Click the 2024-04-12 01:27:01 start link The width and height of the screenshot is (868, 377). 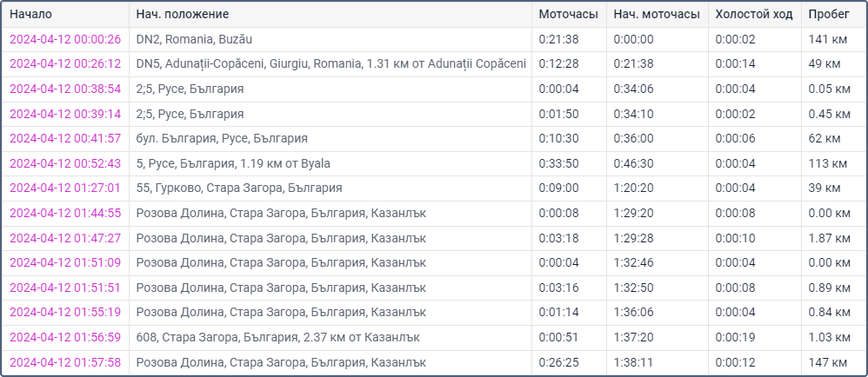(64, 188)
